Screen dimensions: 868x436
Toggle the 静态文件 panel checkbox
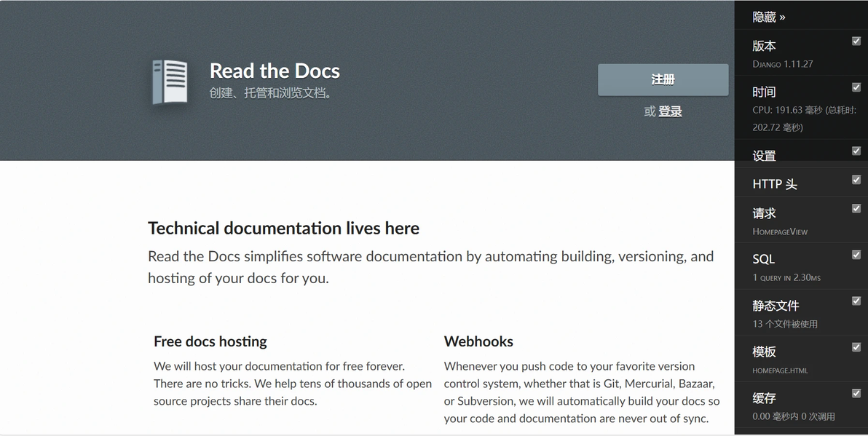tap(856, 301)
